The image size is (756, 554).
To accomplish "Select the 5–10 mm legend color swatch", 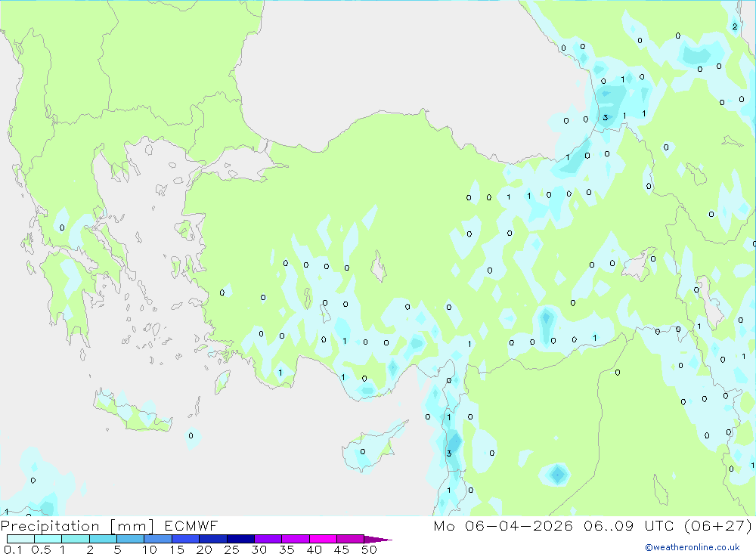I will (131, 539).
